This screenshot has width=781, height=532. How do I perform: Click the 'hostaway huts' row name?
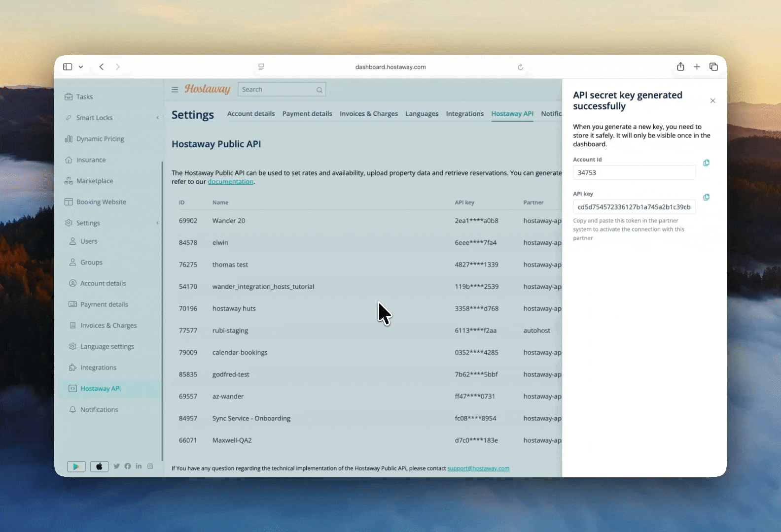[x=234, y=309]
